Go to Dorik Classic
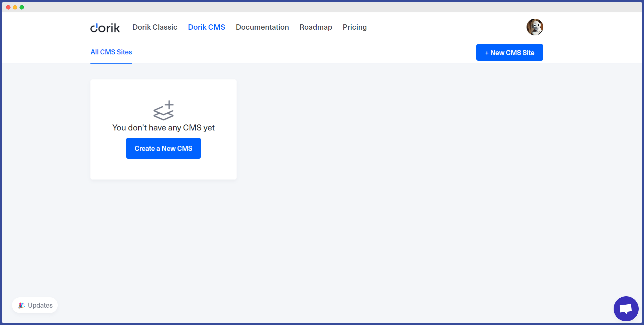Viewport: 644px width, 325px height. click(155, 27)
